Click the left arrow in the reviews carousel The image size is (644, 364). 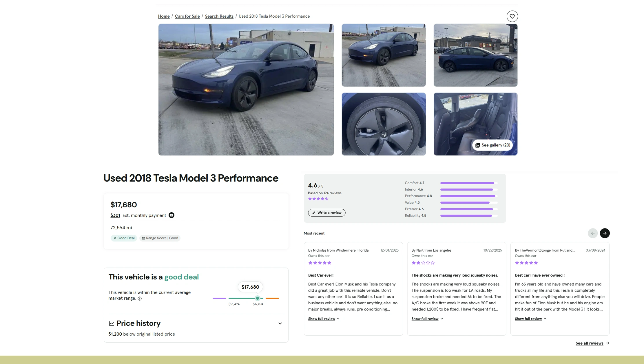pos(593,233)
